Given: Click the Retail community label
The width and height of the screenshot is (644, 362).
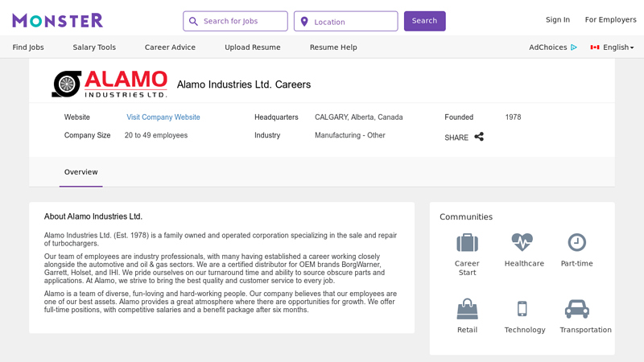Looking at the screenshot, I should pyautogui.click(x=468, y=330).
